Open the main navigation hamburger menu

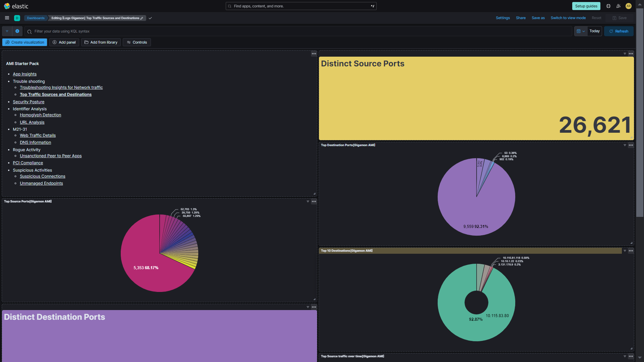click(7, 18)
